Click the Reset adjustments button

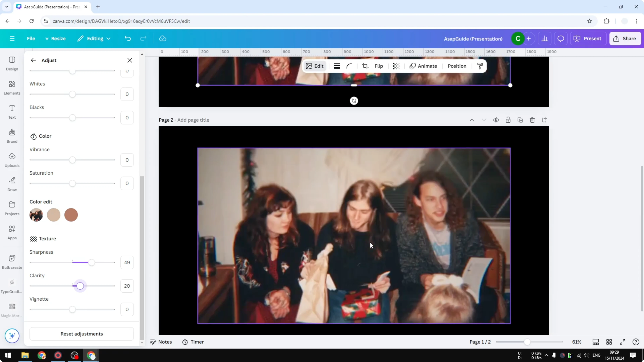point(82,334)
